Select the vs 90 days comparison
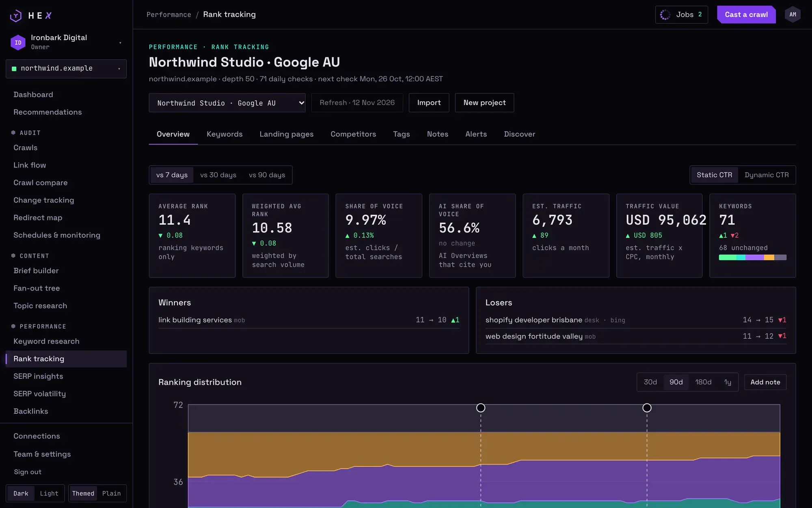812x508 pixels. 267,175
